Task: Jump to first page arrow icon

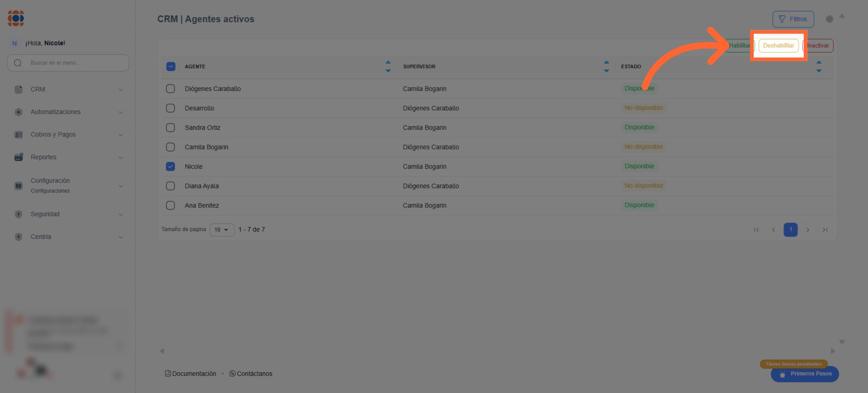Action: (x=756, y=230)
